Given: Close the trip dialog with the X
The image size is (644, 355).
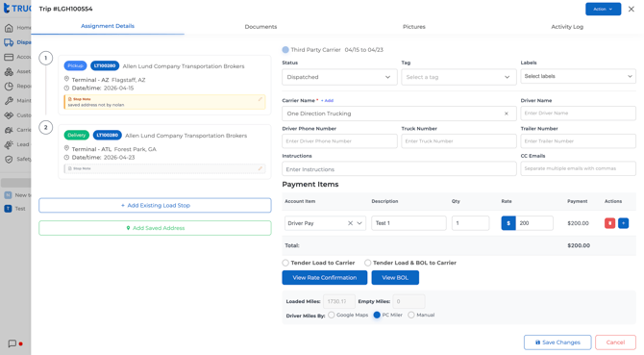Looking at the screenshot, I should click(632, 9).
